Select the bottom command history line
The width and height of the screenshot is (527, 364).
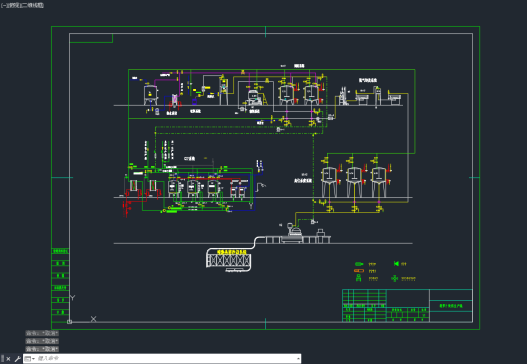[x=42, y=349]
